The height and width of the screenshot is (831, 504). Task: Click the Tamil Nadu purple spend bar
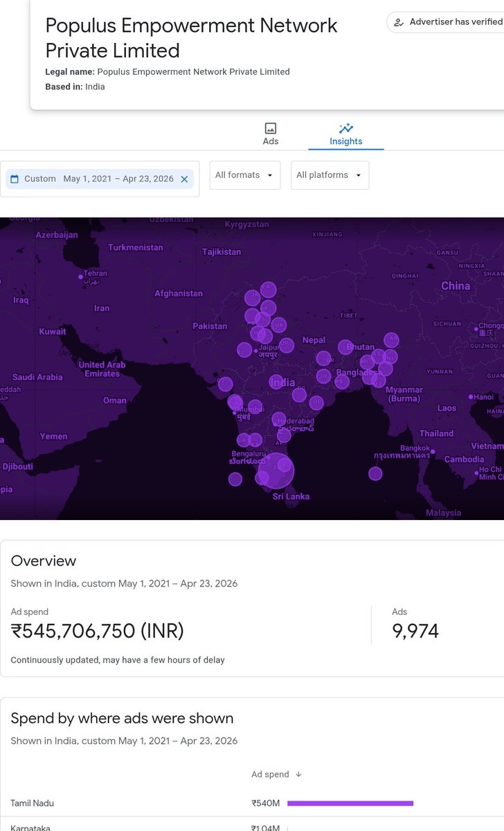(x=350, y=803)
